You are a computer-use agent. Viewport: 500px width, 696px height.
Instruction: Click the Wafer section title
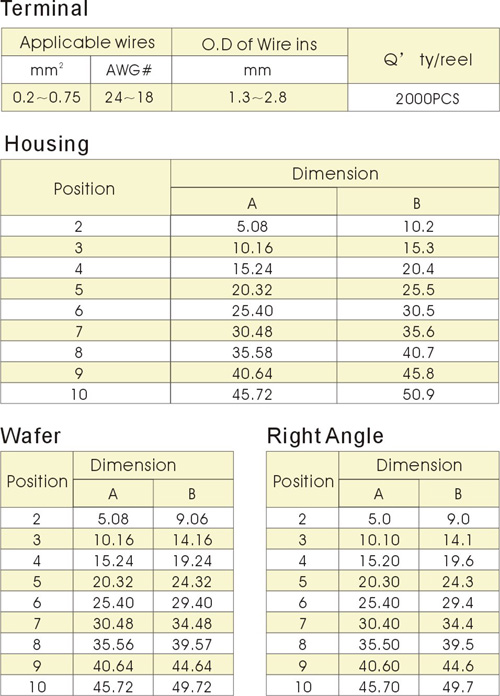(30, 435)
